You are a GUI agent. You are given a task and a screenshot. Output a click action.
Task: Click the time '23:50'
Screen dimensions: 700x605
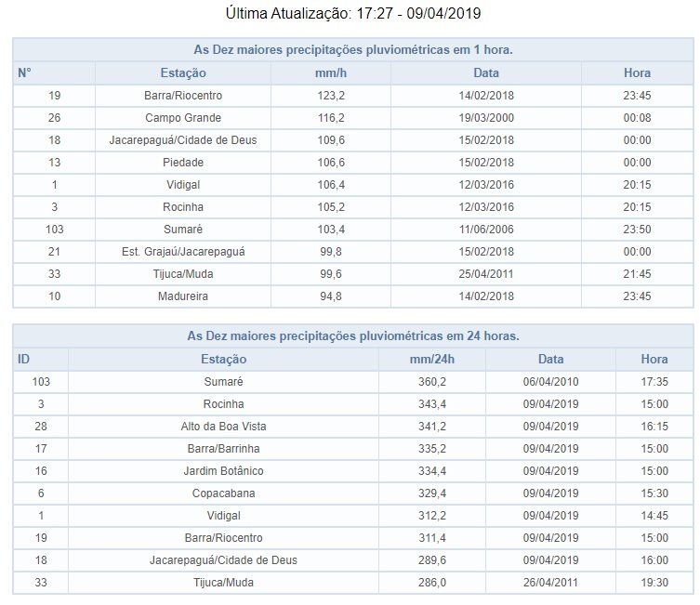point(637,230)
